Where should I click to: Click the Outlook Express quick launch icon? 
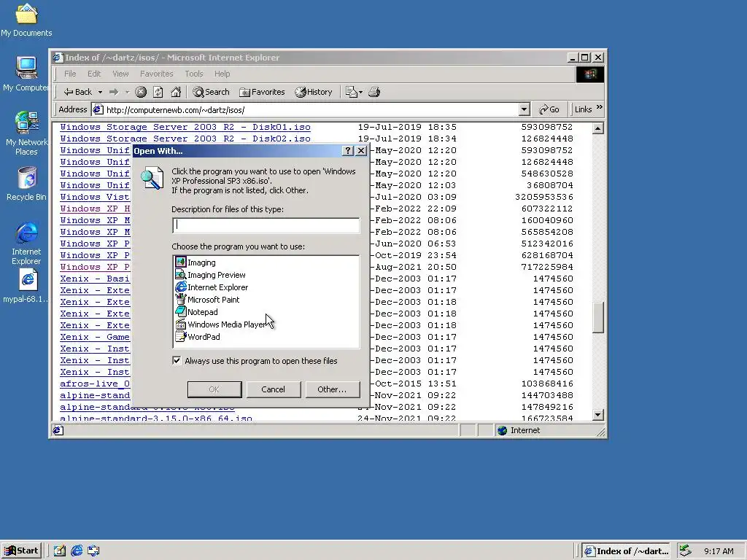93,551
